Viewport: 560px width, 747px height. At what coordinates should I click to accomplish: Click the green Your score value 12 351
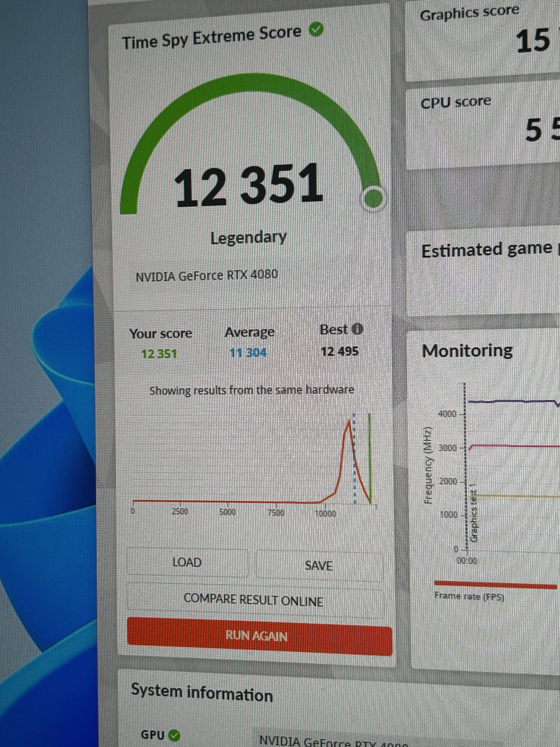(x=159, y=354)
